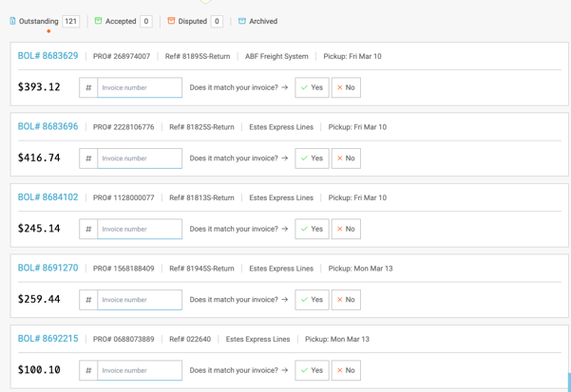This screenshot has width=571, height=392.
Task: Open BOL# 8692215 link
Action: (48, 339)
